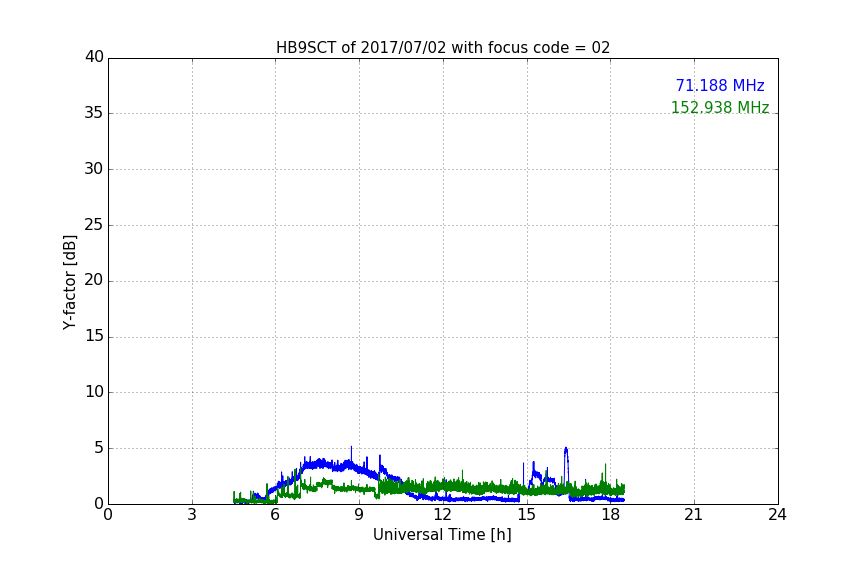This screenshot has height=576, width=864.
Task: Click the y-axis tick label '25'
Action: pyautogui.click(x=94, y=224)
